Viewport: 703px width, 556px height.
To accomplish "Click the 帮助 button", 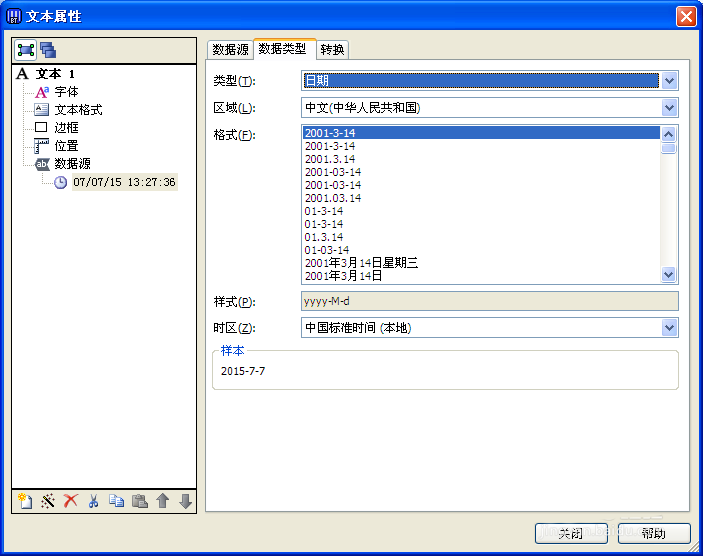I will pos(654,534).
